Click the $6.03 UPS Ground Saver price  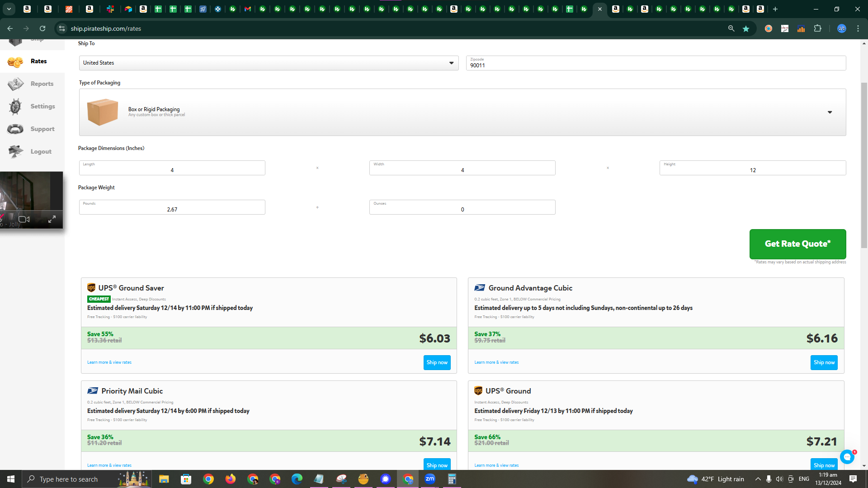coord(434,338)
